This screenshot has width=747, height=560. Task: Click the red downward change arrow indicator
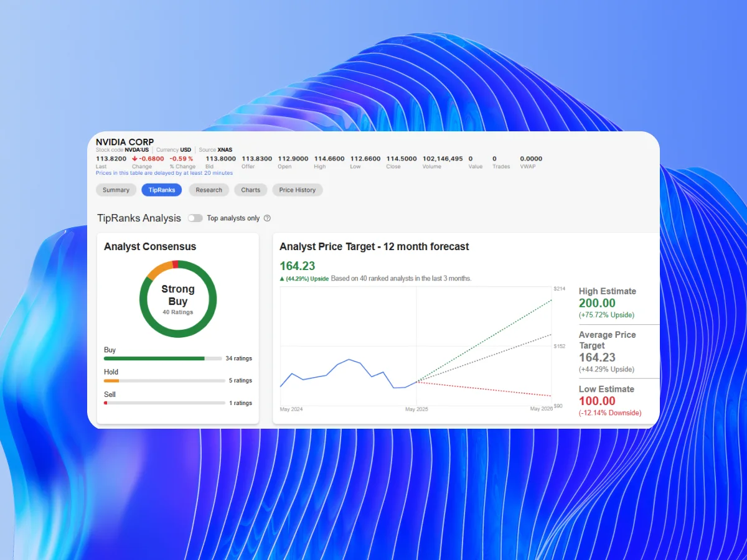click(x=136, y=158)
